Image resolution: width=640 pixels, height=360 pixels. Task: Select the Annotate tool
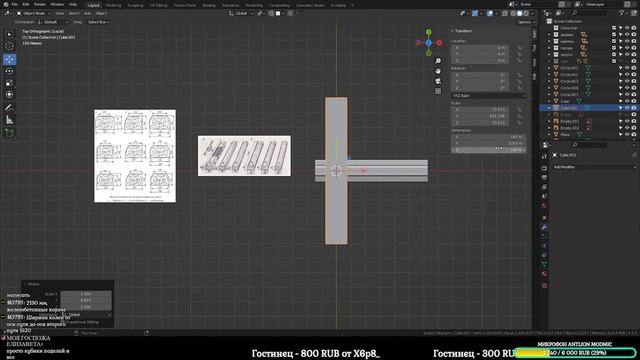[x=9, y=107]
